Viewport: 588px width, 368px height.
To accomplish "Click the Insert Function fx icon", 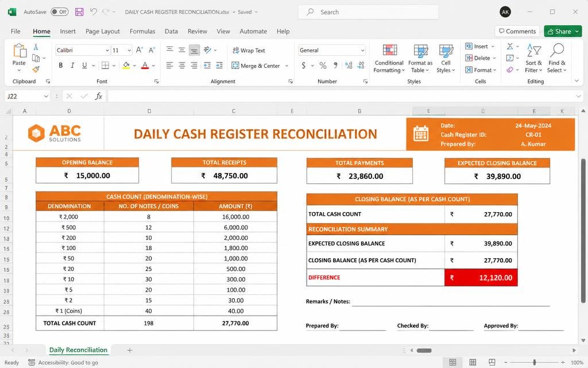I will pos(99,96).
